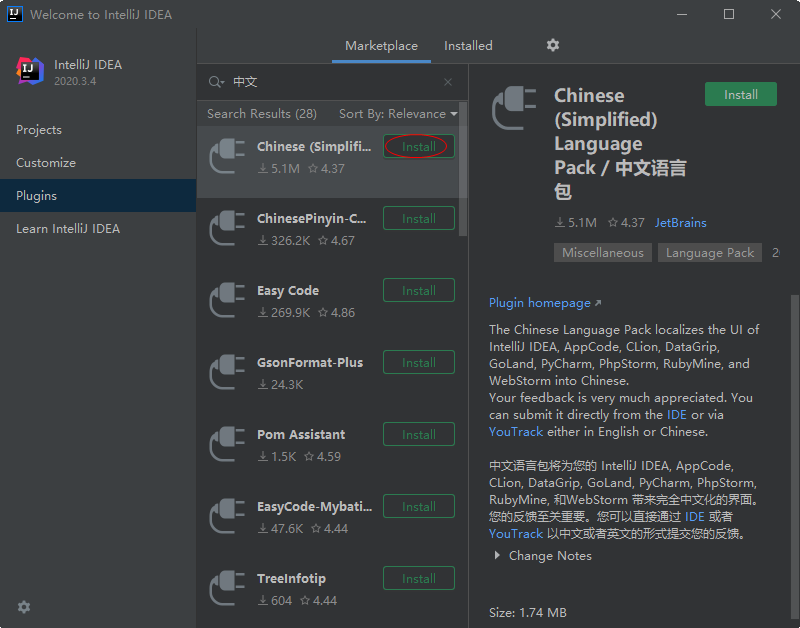Image resolution: width=800 pixels, height=628 pixels.
Task: Click the GsonFormat-Plus plugin icon
Action: [228, 372]
